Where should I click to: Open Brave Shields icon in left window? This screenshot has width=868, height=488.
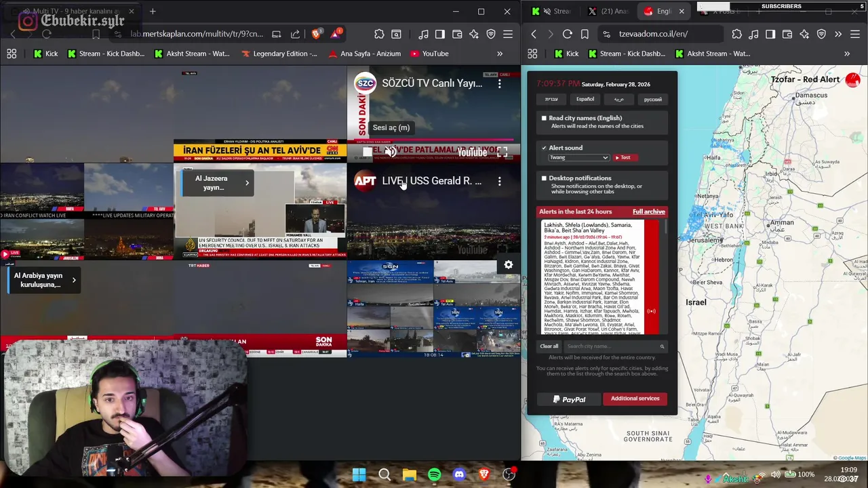tap(316, 34)
